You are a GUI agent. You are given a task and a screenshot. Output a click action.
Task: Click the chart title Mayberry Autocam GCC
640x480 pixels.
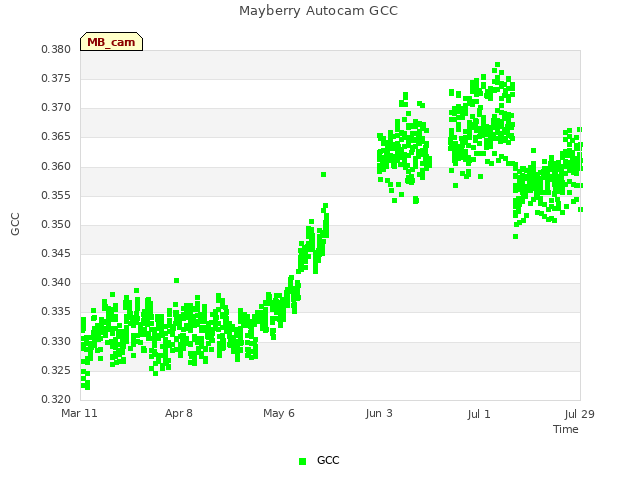[318, 11]
